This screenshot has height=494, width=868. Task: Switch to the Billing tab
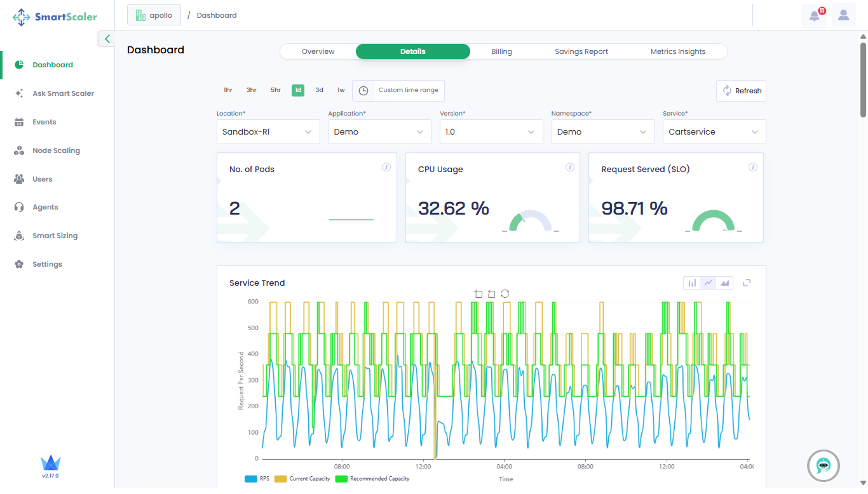coord(501,51)
